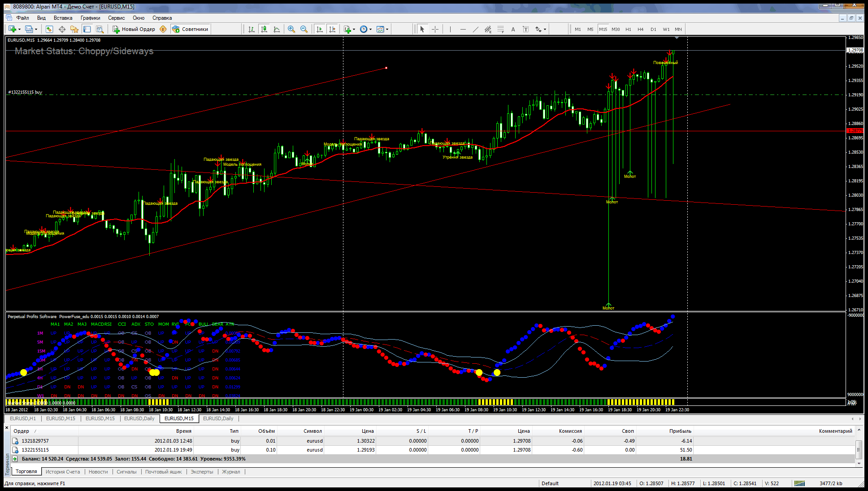The width and height of the screenshot is (868, 491).
Task: Zoom in on the chart
Action: (x=291, y=29)
